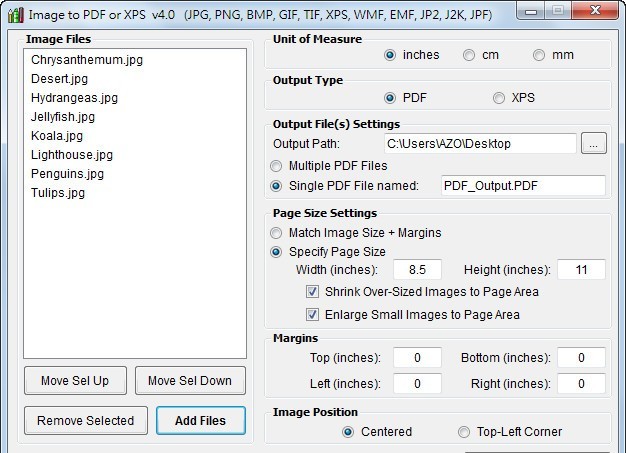Click the app icon in title bar
This screenshot has width=626, height=453.
click(14, 15)
